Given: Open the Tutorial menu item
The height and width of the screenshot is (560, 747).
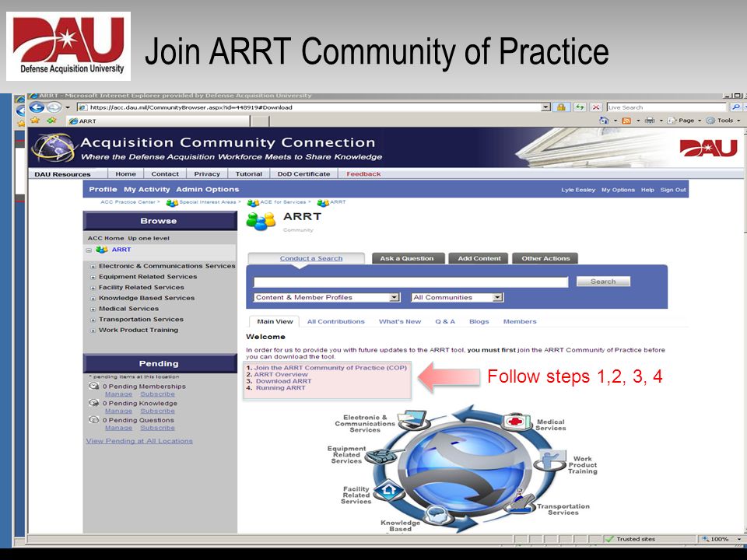Looking at the screenshot, I should (x=249, y=173).
